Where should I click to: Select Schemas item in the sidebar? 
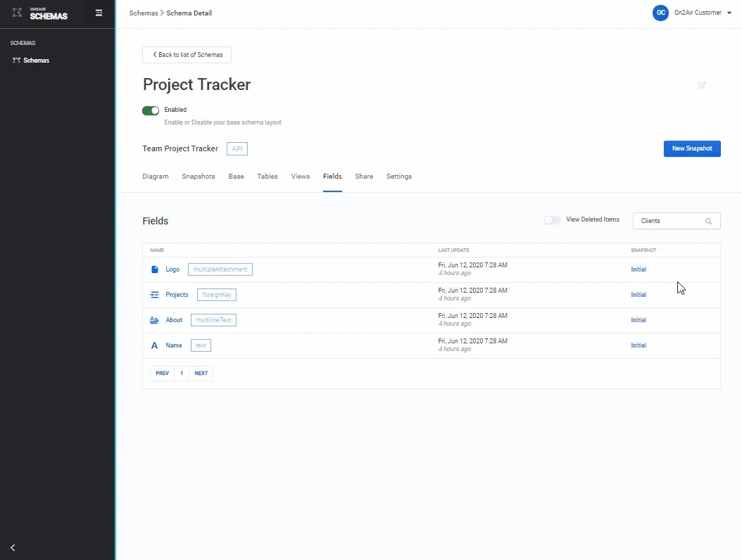pyautogui.click(x=36, y=61)
